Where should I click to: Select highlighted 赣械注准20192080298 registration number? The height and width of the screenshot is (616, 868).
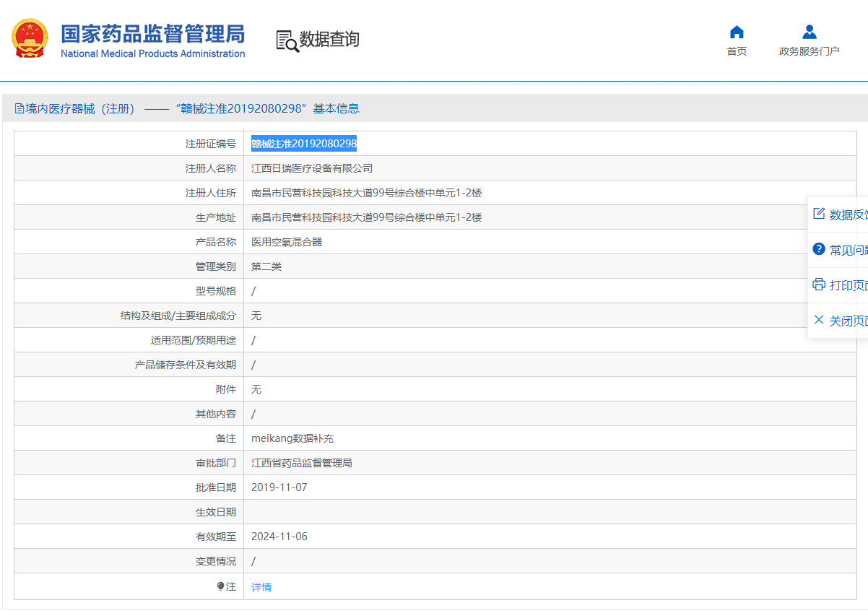pyautogui.click(x=304, y=144)
